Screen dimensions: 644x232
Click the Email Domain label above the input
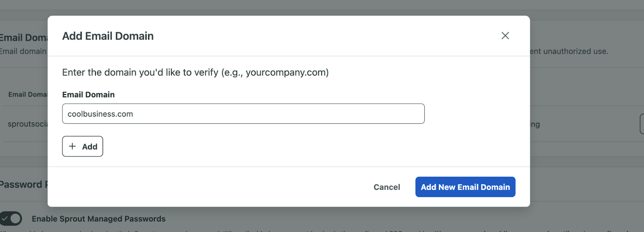click(89, 94)
